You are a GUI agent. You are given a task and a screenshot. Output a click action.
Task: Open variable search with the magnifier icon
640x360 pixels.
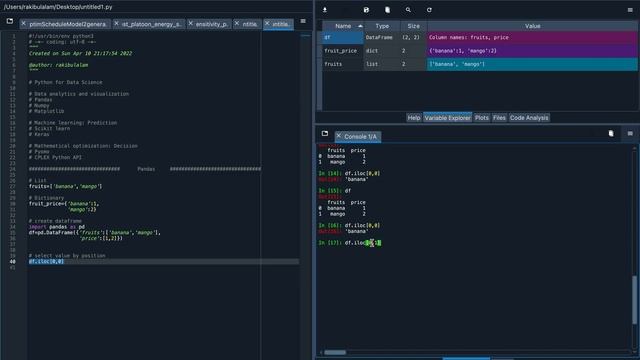click(408, 10)
